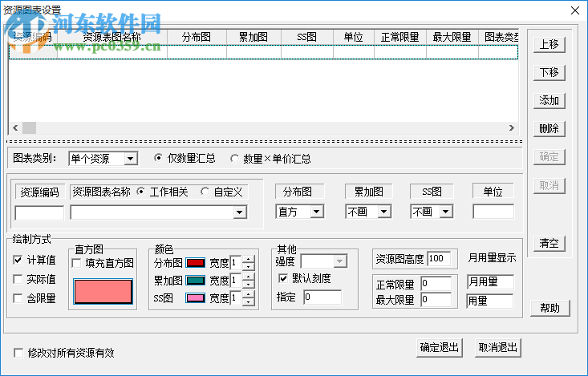Image resolution: width=588 pixels, height=376 pixels.
Task: Click the SS图 column header
Action: pos(307,37)
